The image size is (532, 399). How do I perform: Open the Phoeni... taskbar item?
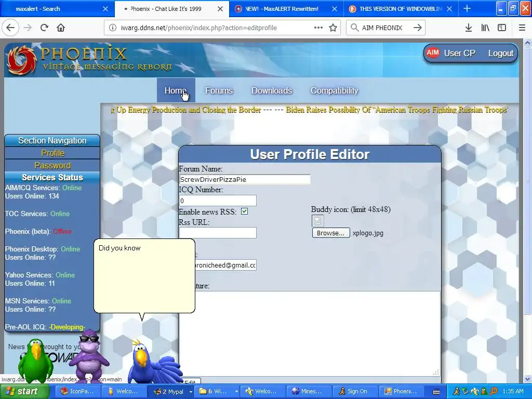[x=401, y=392]
